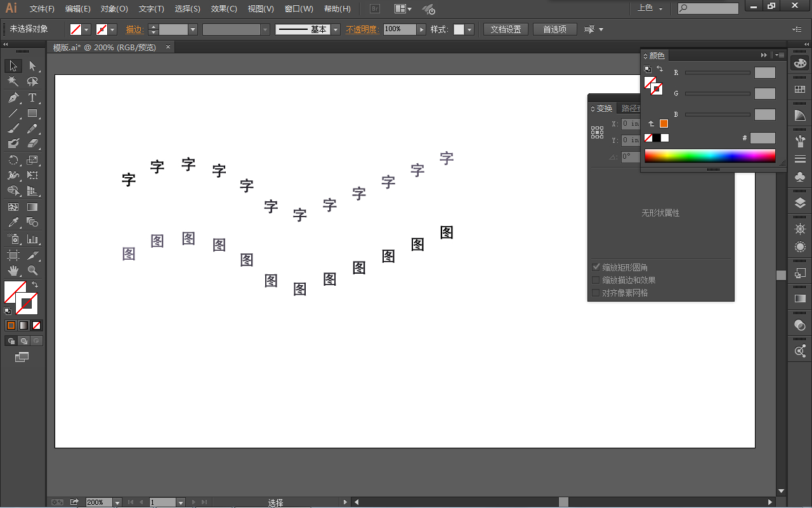The width and height of the screenshot is (812, 508).
Task: Enable 缩放描边和效果 checkbox
Action: click(596, 280)
